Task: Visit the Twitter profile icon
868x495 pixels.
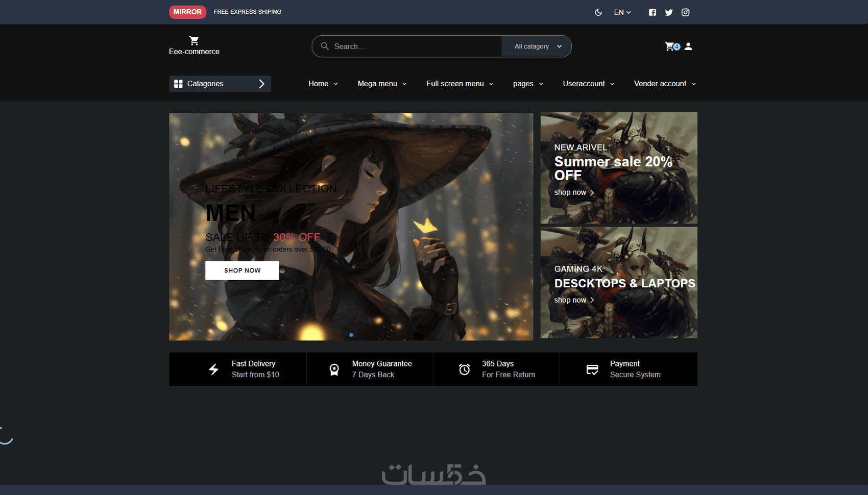Action: point(669,12)
